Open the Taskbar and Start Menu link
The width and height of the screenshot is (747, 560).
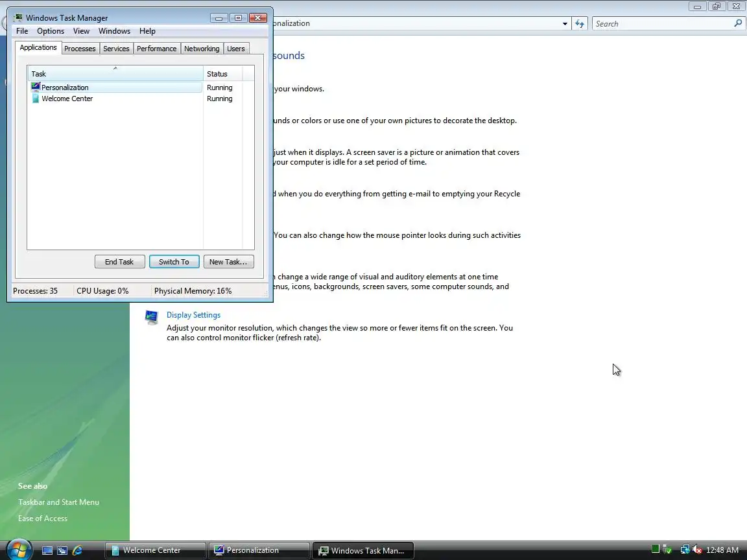coord(58,502)
